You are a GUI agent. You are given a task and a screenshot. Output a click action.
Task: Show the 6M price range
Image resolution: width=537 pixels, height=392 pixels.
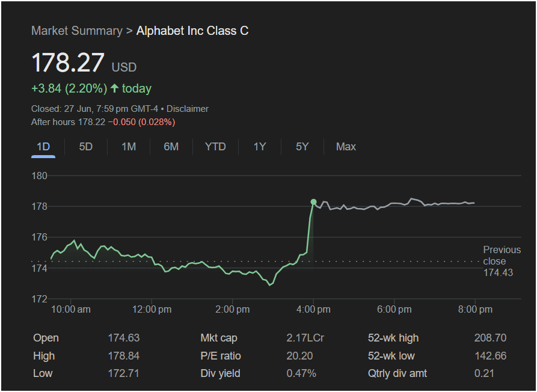171,147
